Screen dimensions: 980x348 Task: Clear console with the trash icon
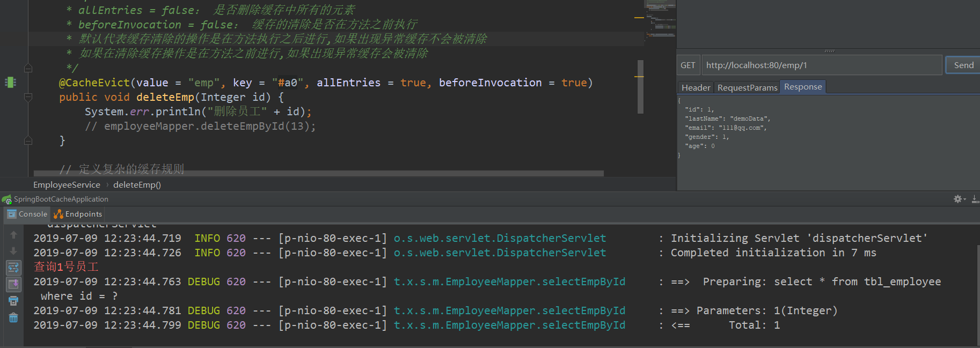pyautogui.click(x=13, y=317)
